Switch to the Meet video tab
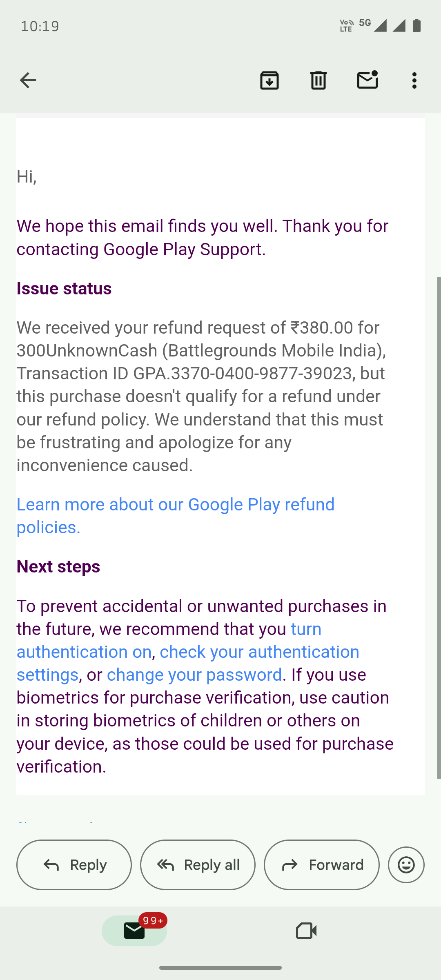The image size is (441, 980). 306,931
